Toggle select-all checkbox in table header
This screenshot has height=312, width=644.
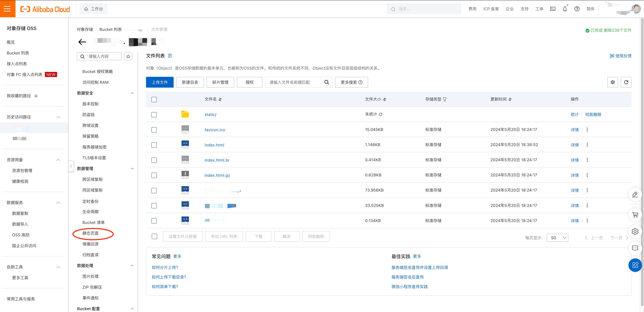(154, 99)
